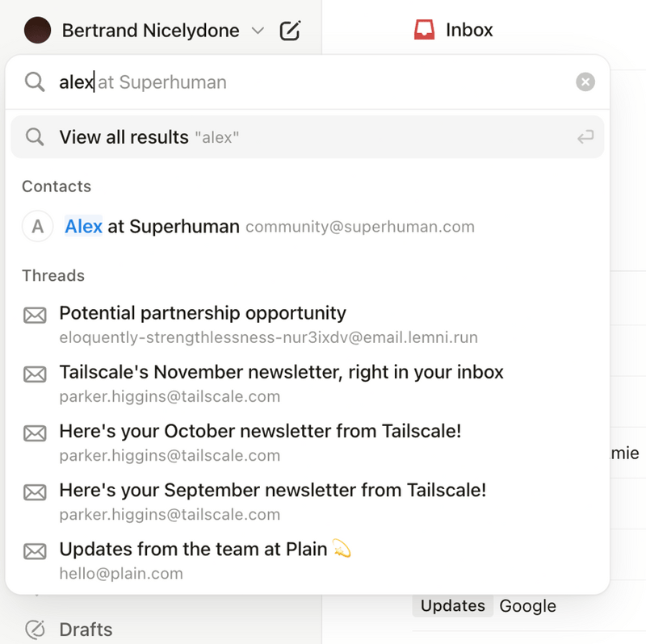Switch to the Updates tab
The width and height of the screenshot is (646, 644).
(452, 606)
